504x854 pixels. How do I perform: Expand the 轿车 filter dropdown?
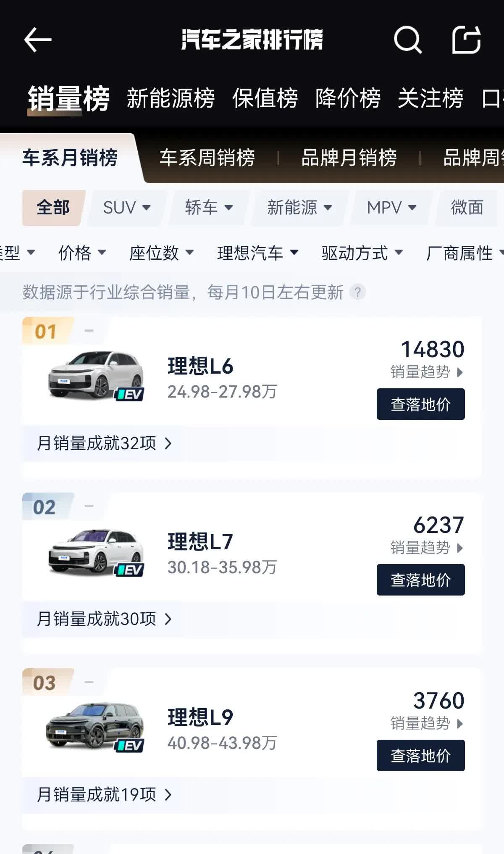coord(209,208)
